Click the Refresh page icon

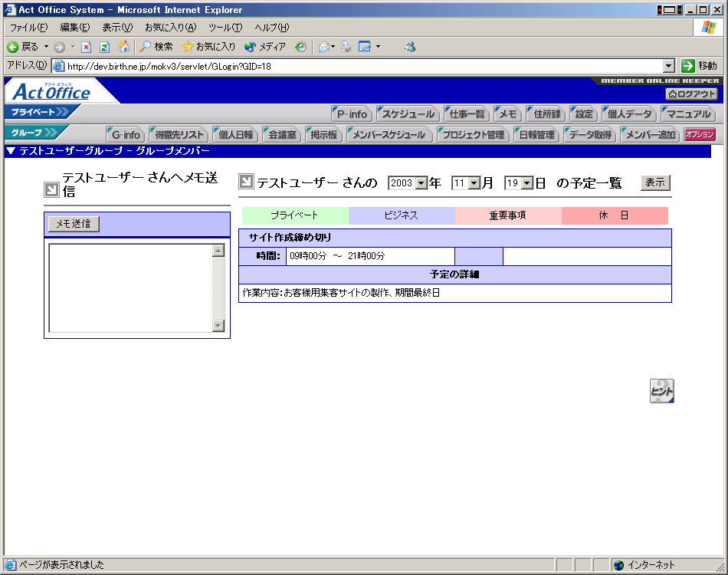[105, 47]
